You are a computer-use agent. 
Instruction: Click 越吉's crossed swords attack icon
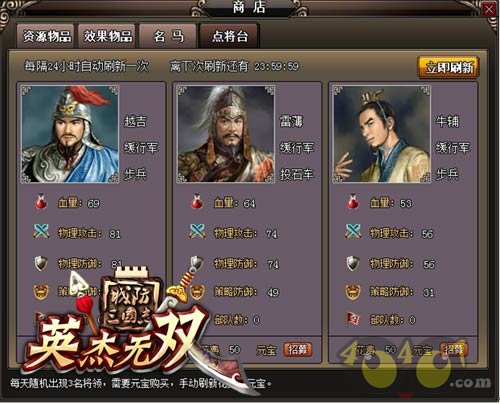pos(41,231)
